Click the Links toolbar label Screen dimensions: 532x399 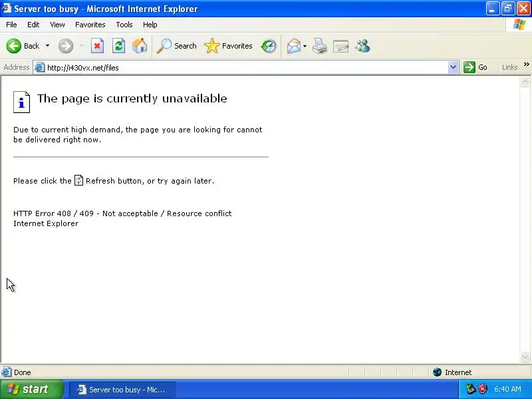tap(509, 67)
